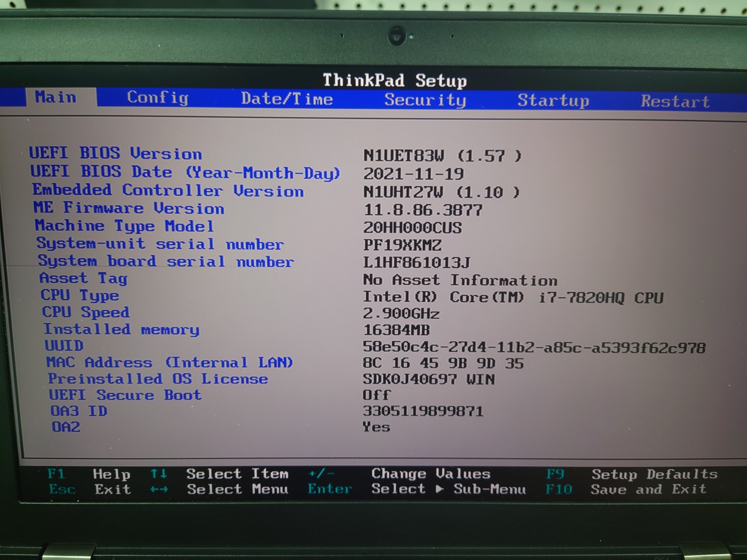Open the Restart tab

tap(675, 101)
